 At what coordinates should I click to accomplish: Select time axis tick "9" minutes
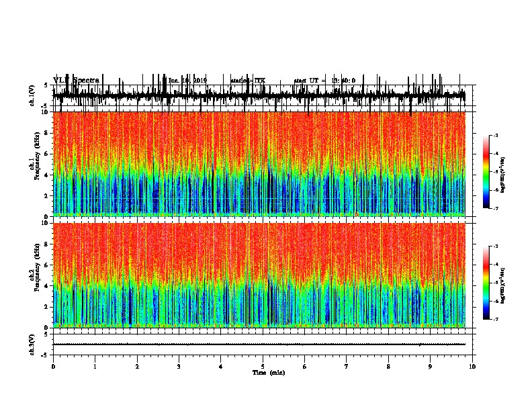click(430, 367)
